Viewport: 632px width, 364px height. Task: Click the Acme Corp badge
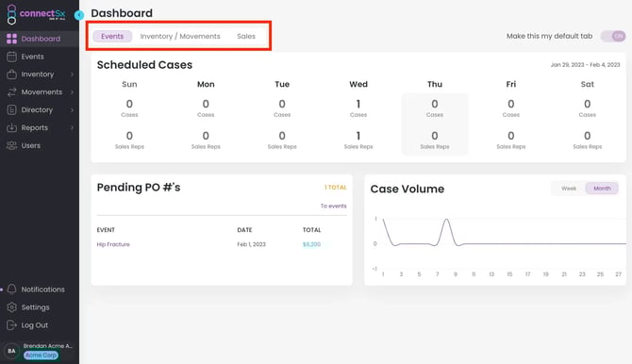coord(41,356)
